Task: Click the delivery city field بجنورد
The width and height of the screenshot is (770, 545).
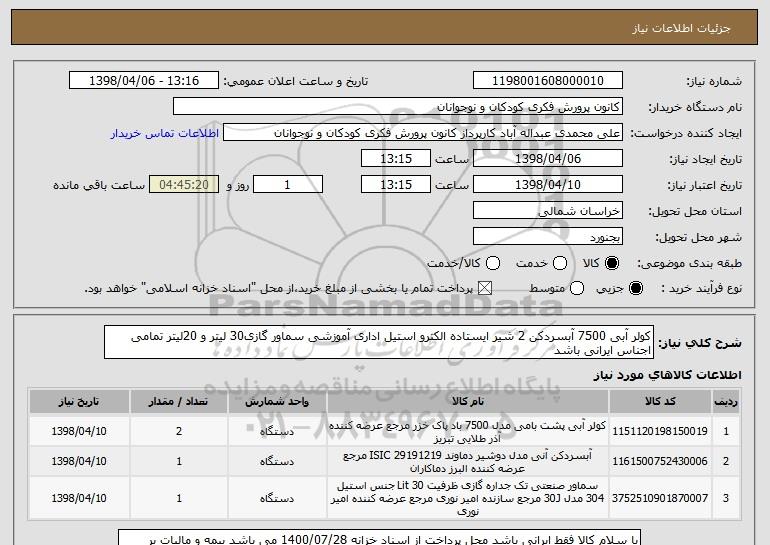Action: (548, 237)
